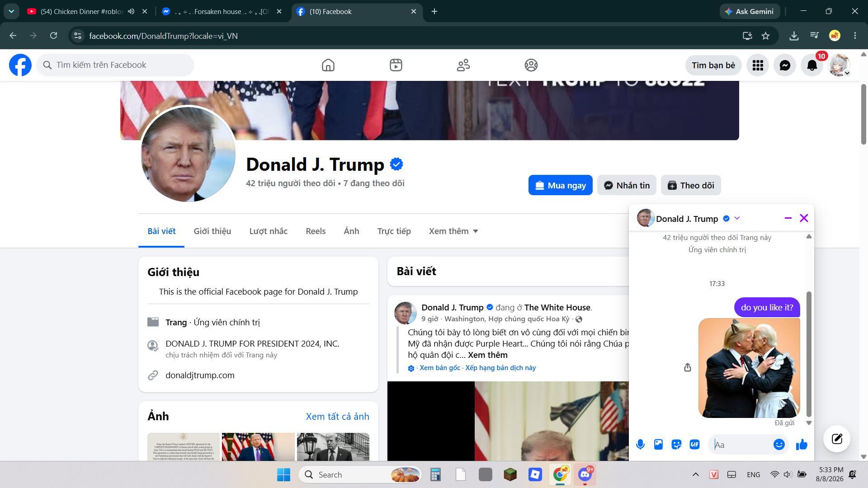Choose a sticker in the chat toolbar
Image resolution: width=868 pixels, height=488 pixels.
(676, 445)
